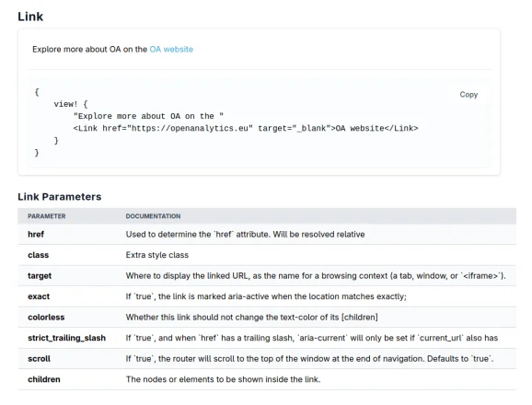This screenshot has width=532, height=405.
Task: Click the PARAMETER column header
Action: point(47,216)
